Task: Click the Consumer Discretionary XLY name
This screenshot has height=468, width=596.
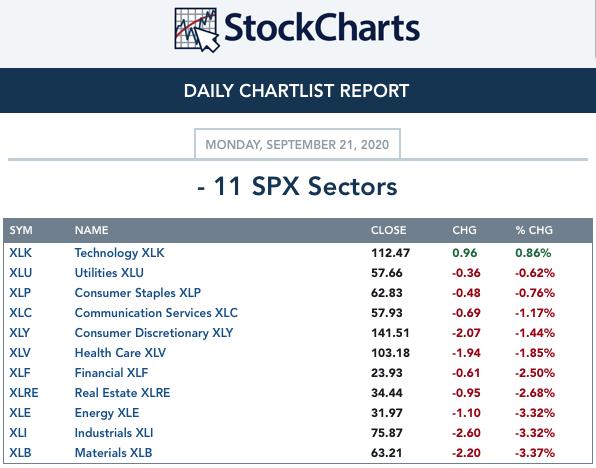Action: point(154,333)
